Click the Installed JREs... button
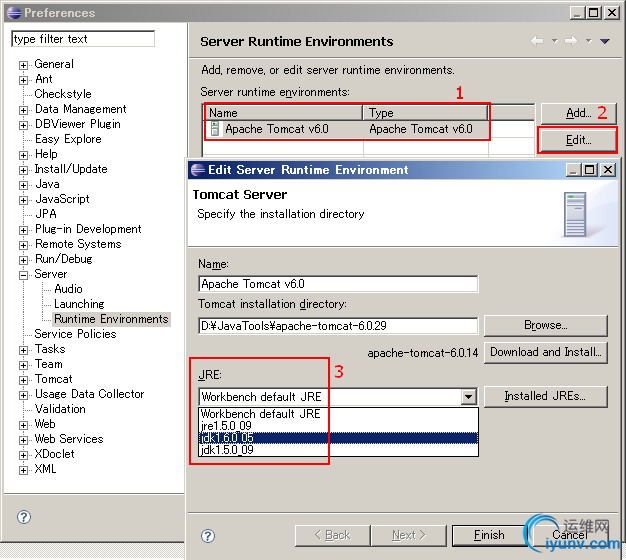Viewport: 626px width, 560px height. coord(546,396)
